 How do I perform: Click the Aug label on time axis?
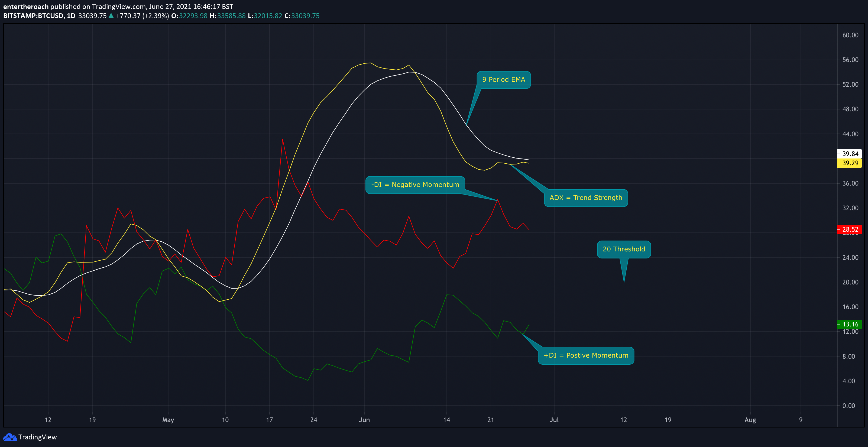click(x=750, y=420)
